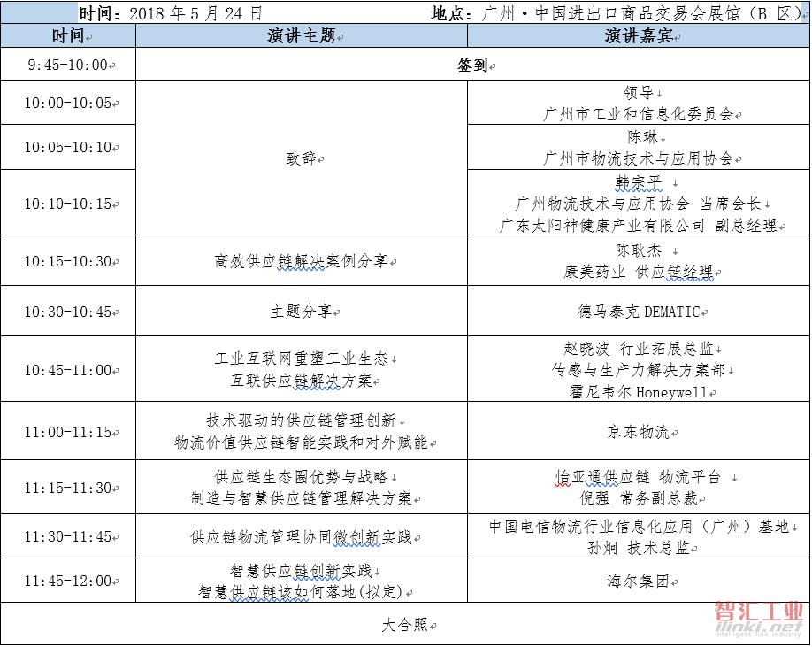Click the speaker name "陈琳"
This screenshot has height=647, width=812.
(642, 137)
